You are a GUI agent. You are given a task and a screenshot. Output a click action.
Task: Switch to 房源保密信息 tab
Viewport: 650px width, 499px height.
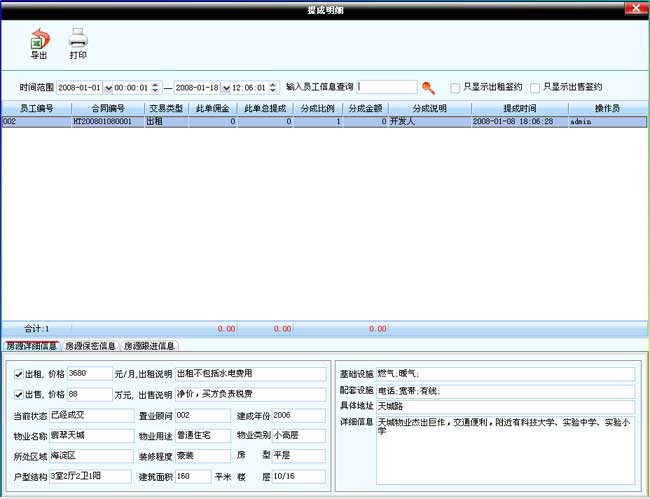coord(91,346)
